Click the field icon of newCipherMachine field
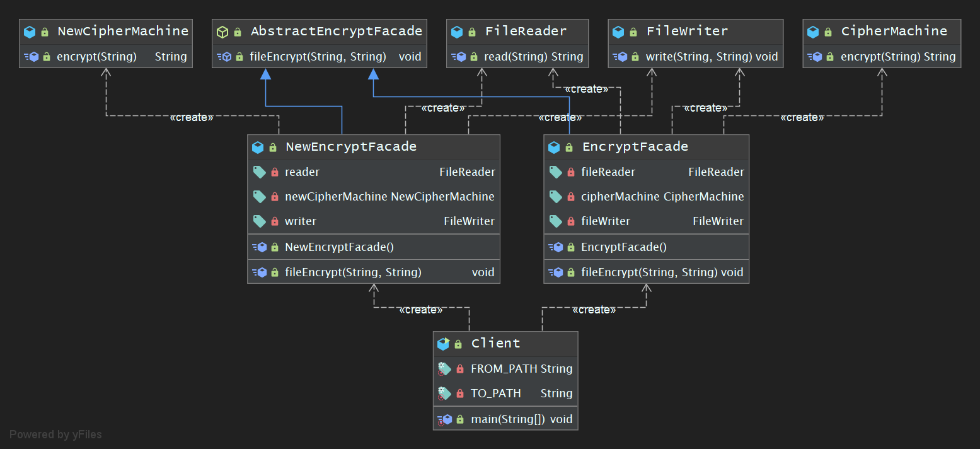 coord(259,197)
